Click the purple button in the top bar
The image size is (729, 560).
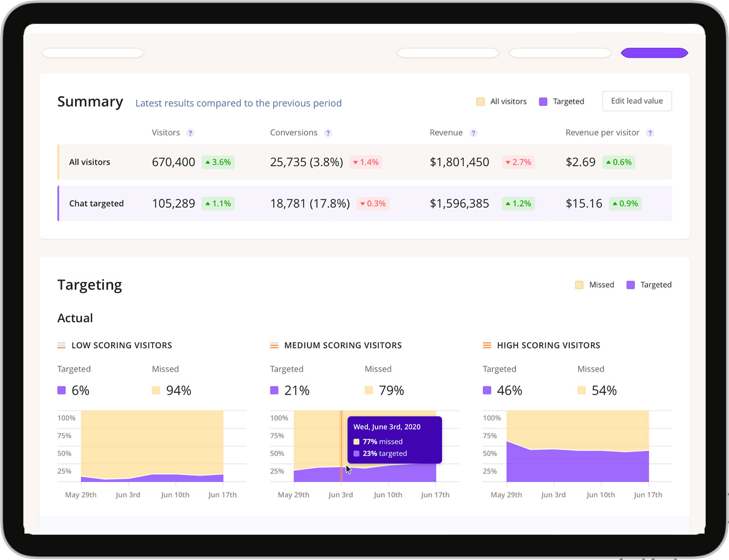(654, 52)
